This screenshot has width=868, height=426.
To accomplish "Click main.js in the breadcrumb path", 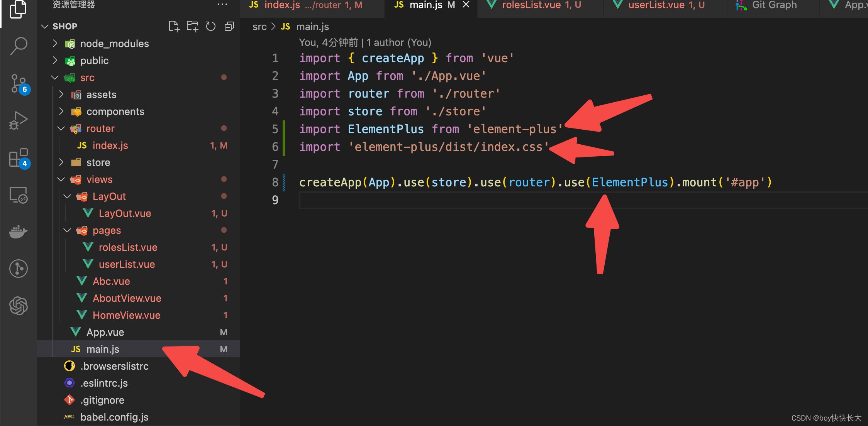I will click(312, 27).
